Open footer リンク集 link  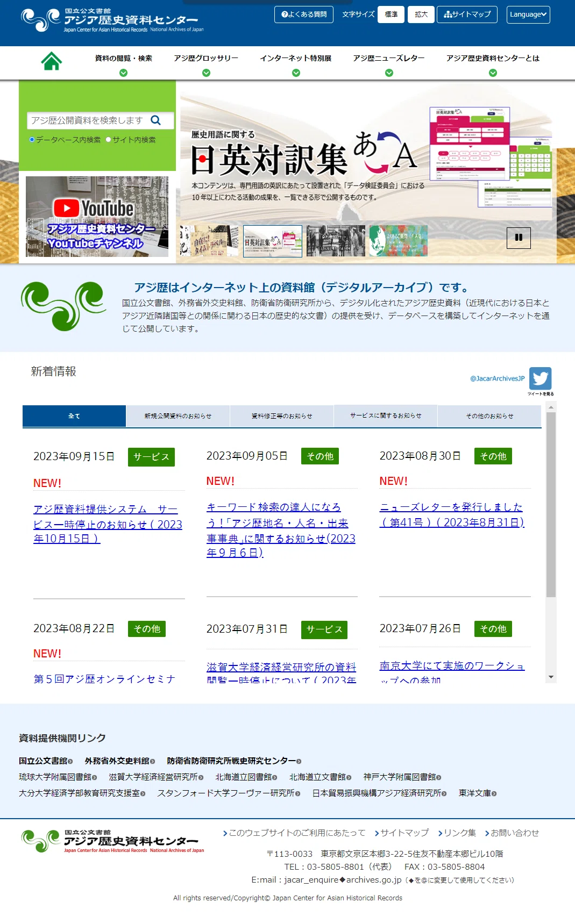point(457,833)
